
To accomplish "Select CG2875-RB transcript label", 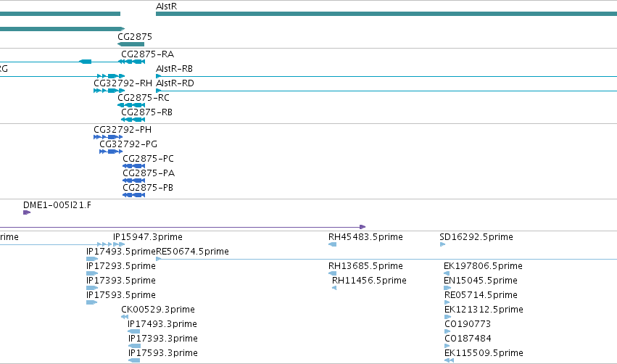I will 146,112.
